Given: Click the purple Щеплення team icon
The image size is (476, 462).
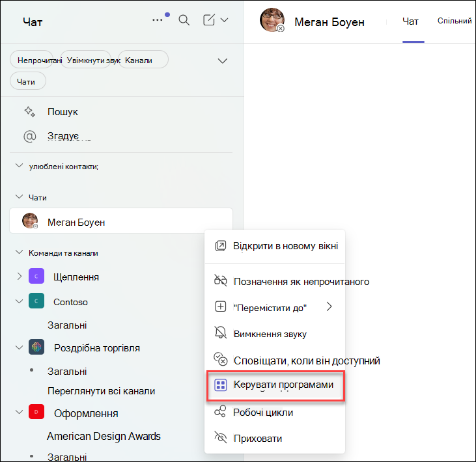Looking at the screenshot, I should [36, 276].
